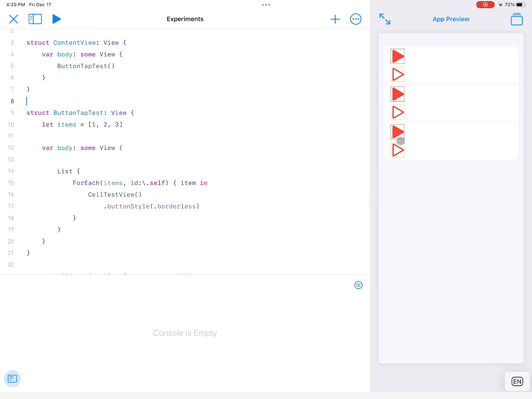Tap the App Preview title
This screenshot has width=532, height=399.
point(451,19)
